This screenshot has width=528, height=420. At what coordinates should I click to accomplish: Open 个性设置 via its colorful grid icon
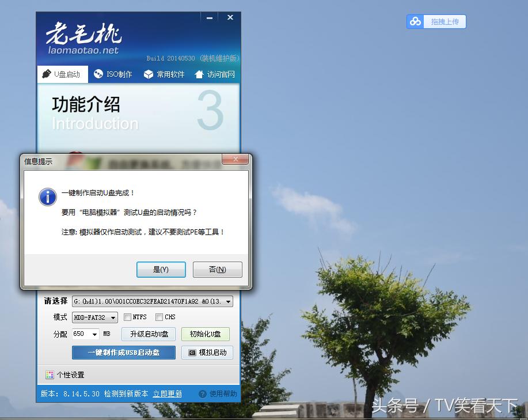(x=50, y=373)
